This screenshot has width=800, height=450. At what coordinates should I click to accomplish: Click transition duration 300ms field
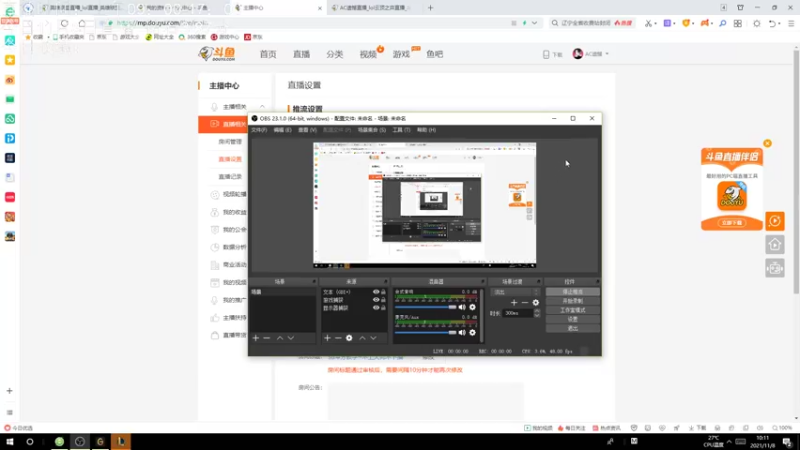(x=518, y=313)
